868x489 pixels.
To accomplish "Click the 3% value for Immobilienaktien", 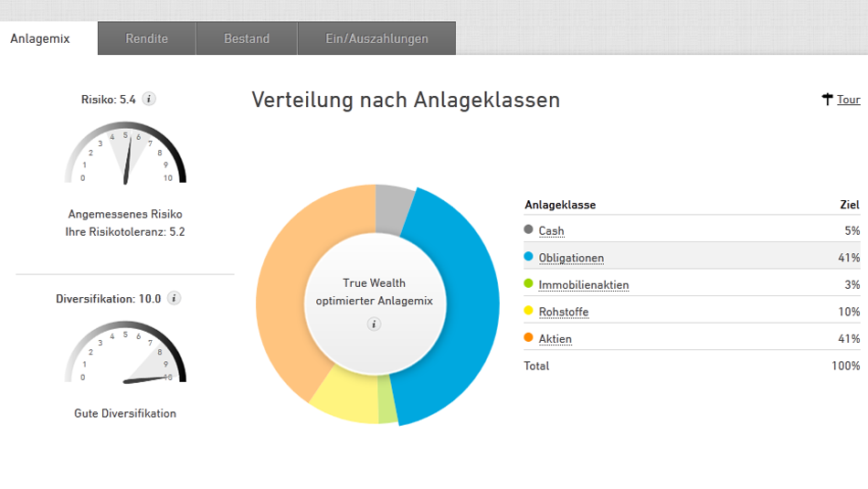I will click(x=852, y=285).
